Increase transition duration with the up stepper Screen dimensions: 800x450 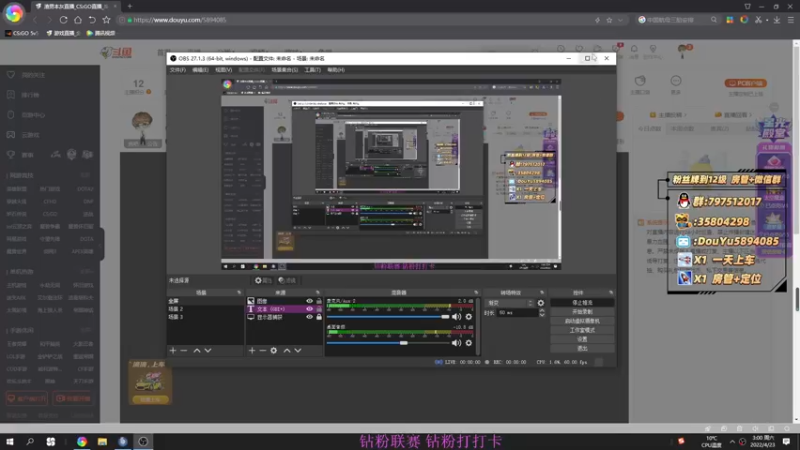click(x=542, y=311)
